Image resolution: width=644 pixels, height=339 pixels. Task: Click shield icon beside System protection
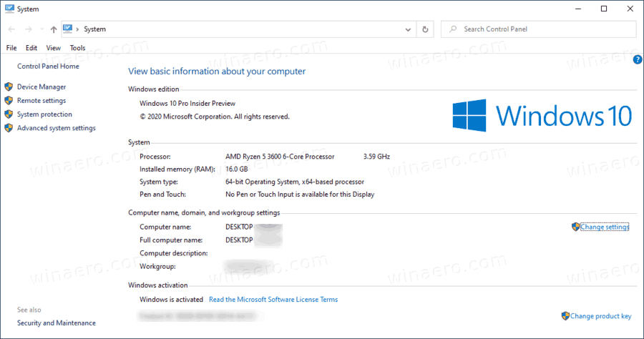coord(9,114)
